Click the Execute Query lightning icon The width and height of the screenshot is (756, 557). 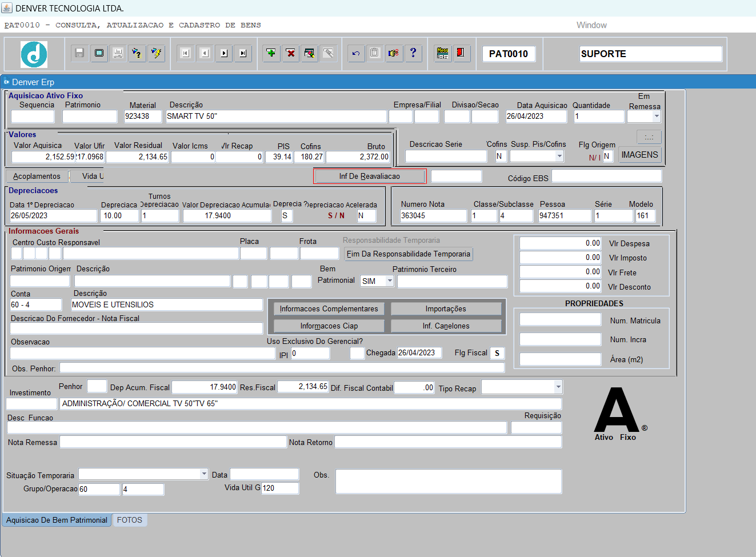point(156,53)
